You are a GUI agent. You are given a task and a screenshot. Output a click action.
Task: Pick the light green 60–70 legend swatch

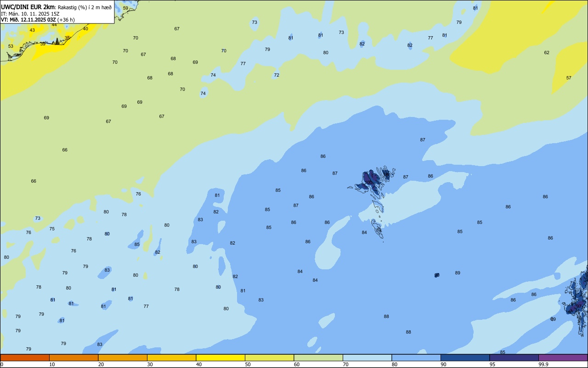[x=318, y=357]
